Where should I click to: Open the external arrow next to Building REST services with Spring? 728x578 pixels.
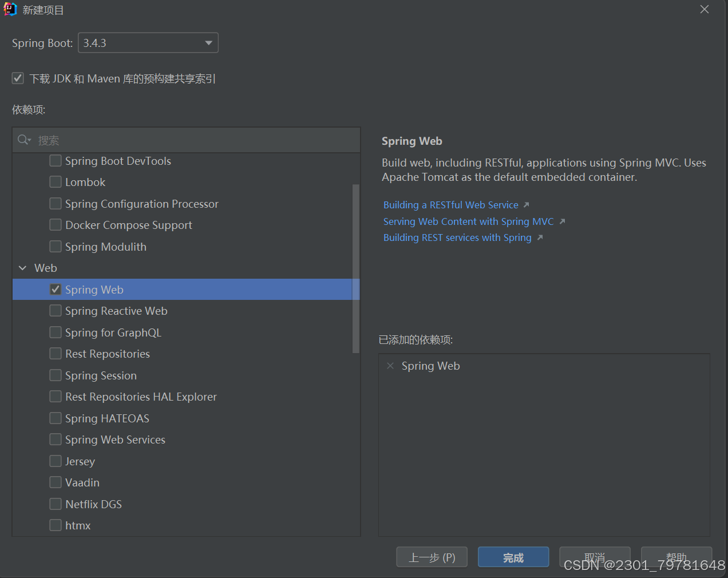(x=540, y=237)
